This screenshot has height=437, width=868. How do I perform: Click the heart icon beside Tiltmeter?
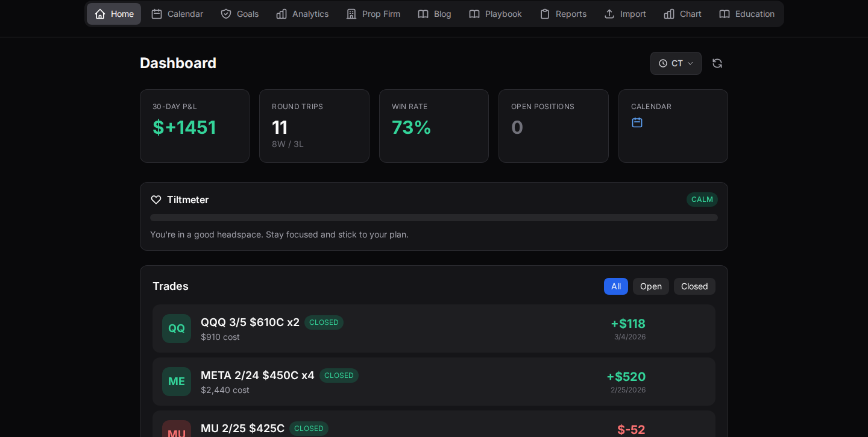[x=156, y=200]
